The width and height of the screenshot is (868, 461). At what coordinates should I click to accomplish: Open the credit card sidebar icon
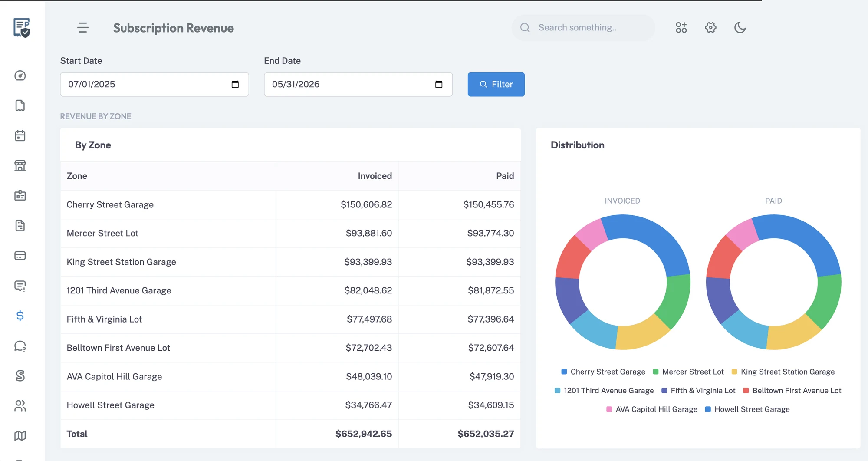point(20,255)
